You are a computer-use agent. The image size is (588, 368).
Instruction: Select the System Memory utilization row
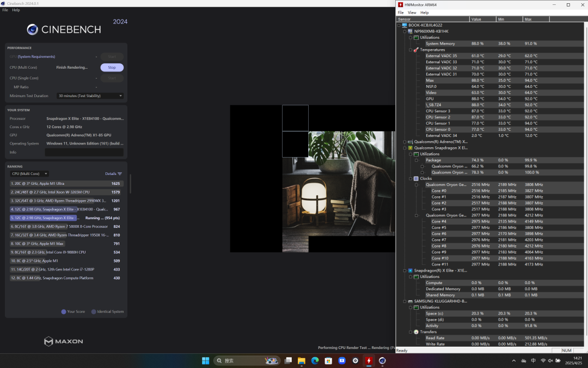pyautogui.click(x=504, y=44)
